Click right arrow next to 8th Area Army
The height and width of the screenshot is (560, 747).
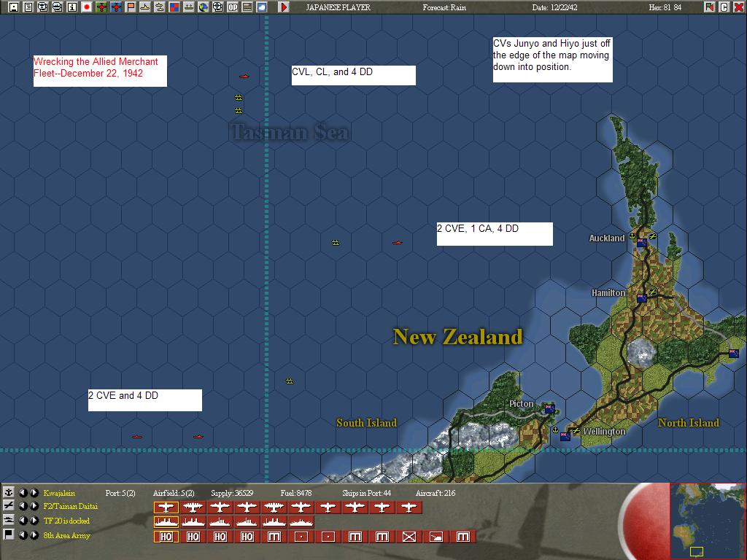pos(34,534)
